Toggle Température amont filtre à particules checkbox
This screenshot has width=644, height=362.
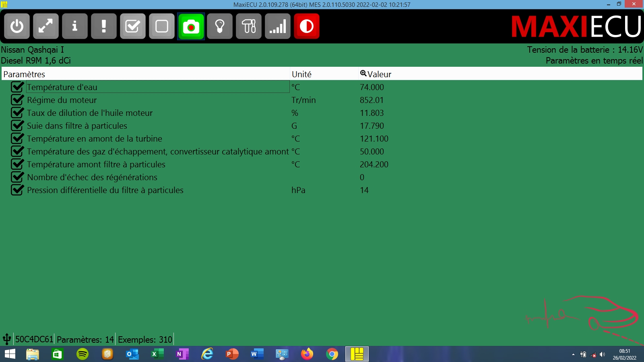17,164
